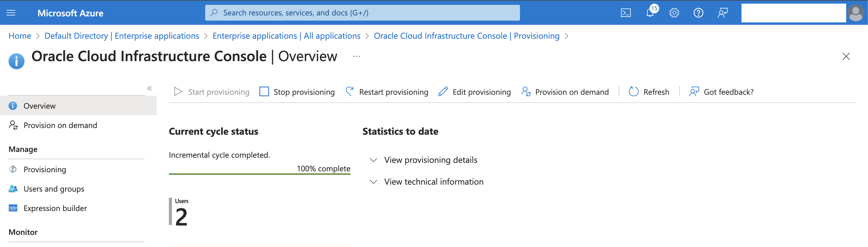The image size is (868, 247).
Task: Open the feedback icon in header
Action: coord(722,13)
